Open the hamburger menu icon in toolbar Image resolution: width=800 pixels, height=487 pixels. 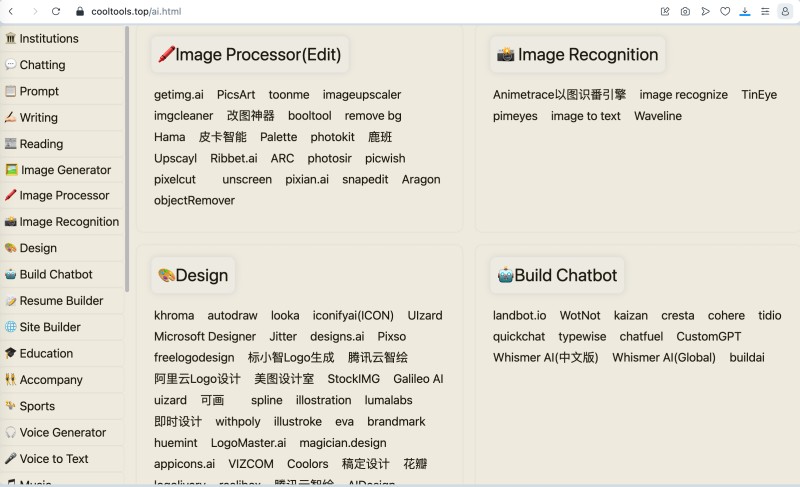(765, 11)
